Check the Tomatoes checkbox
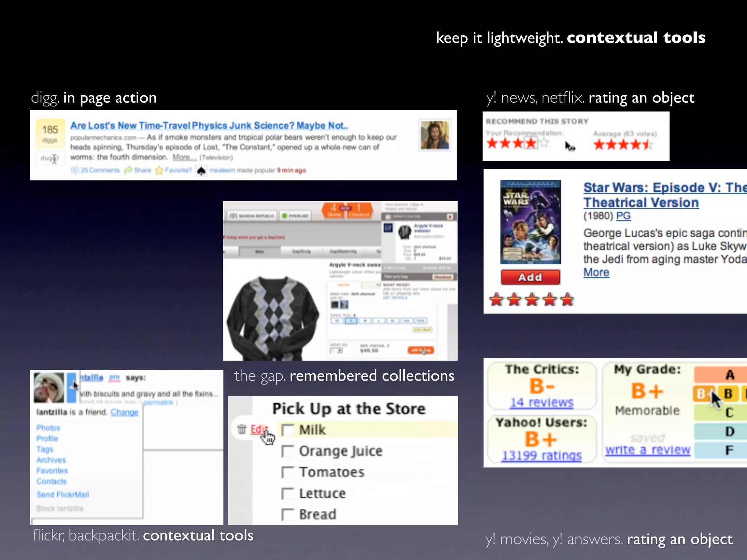Screen dimensions: 747x560 coord(287,472)
